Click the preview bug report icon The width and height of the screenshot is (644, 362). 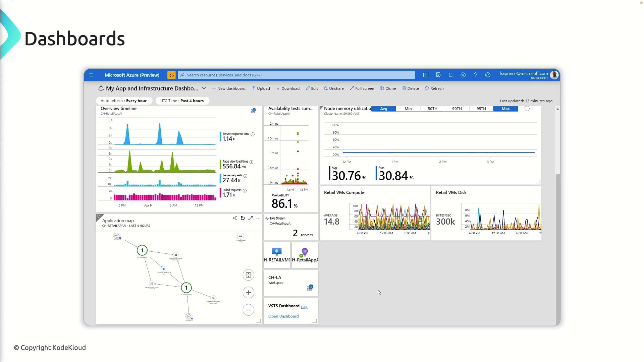tap(171, 75)
